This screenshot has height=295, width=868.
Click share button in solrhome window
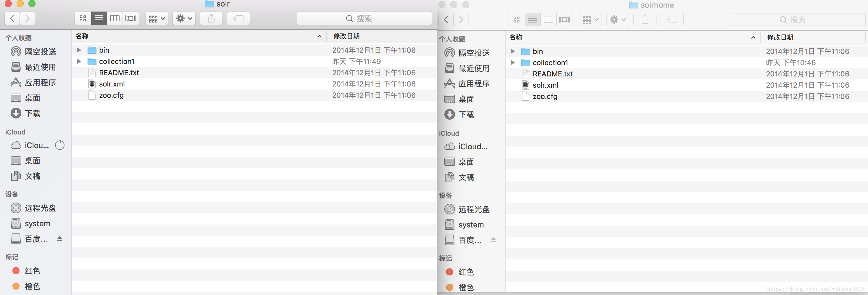pyautogui.click(x=645, y=20)
